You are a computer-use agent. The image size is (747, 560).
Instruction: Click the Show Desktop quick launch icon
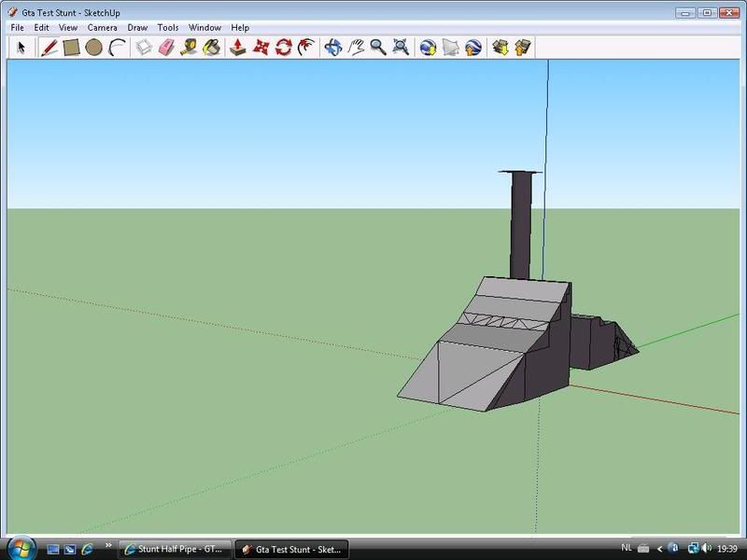(53, 549)
